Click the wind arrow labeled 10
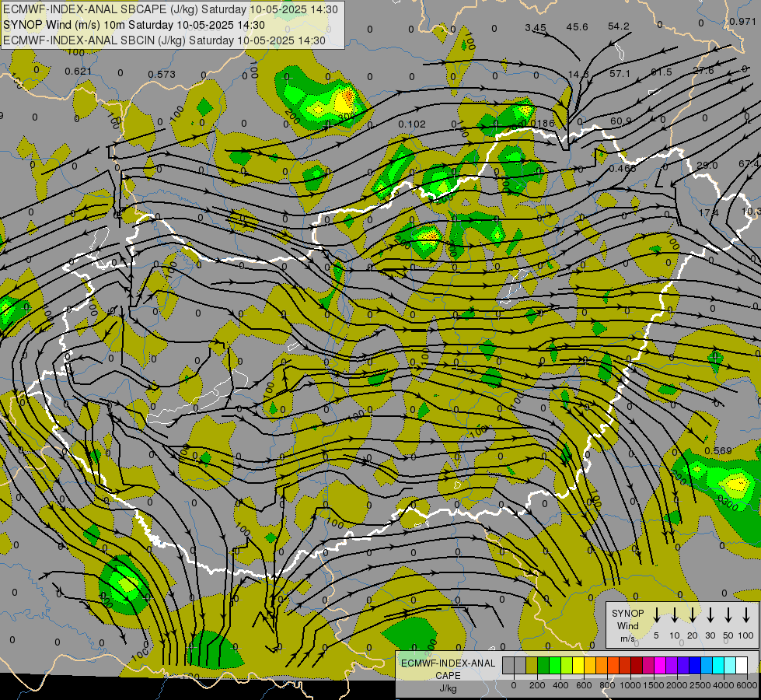Image resolution: width=761 pixels, height=700 pixels. pyautogui.click(x=675, y=614)
